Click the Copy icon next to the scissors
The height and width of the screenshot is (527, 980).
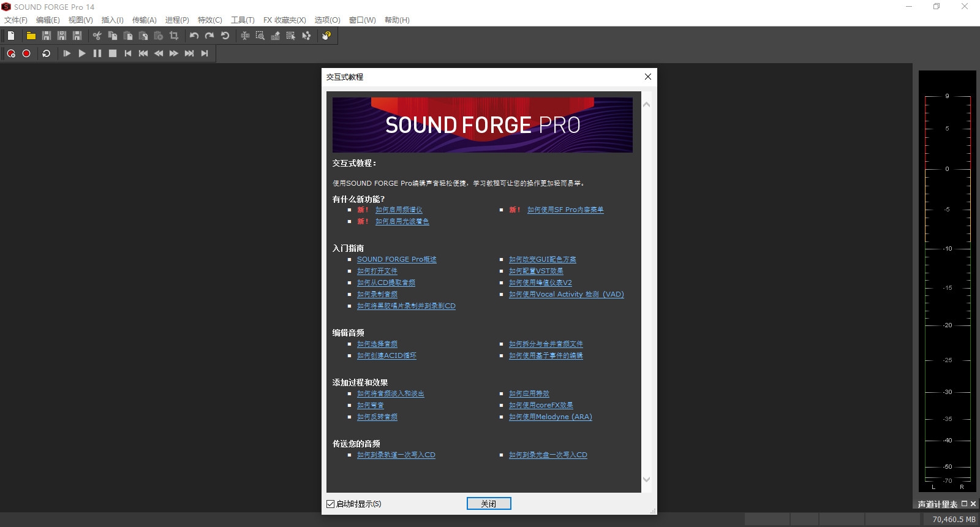click(113, 36)
